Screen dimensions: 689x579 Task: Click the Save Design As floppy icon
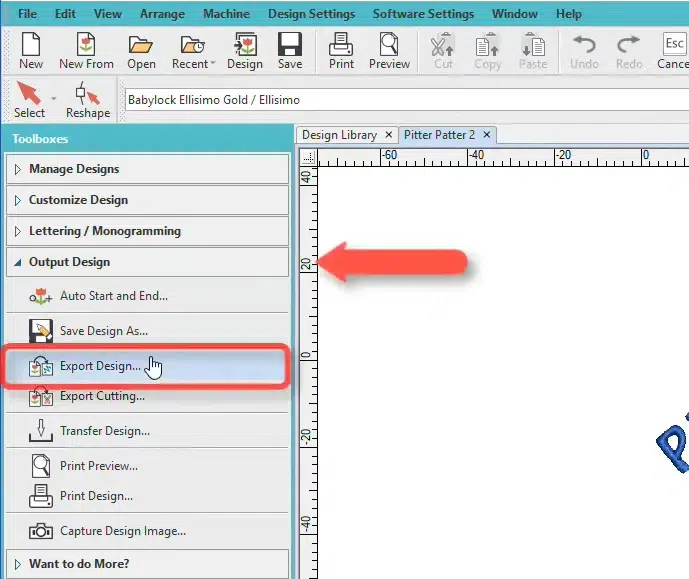[40, 331]
